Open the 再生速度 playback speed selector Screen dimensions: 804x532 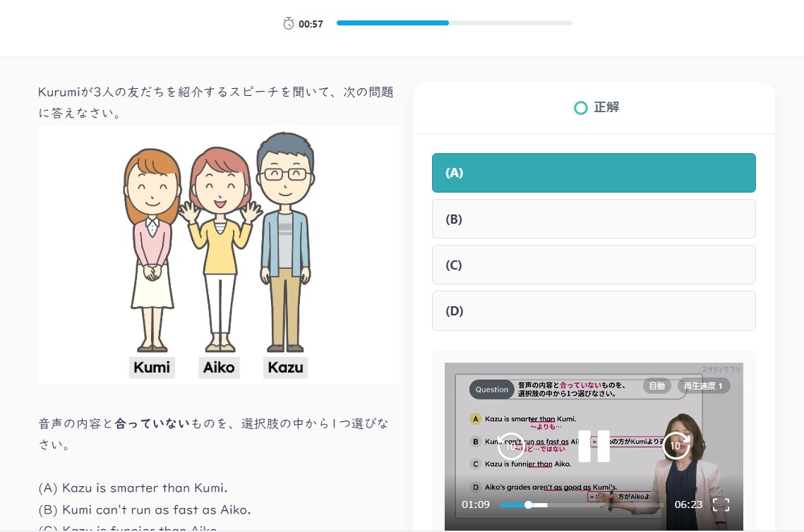click(704, 386)
